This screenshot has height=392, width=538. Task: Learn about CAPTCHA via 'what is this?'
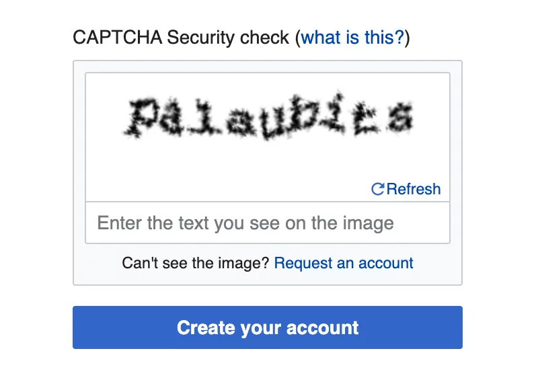tap(352, 37)
